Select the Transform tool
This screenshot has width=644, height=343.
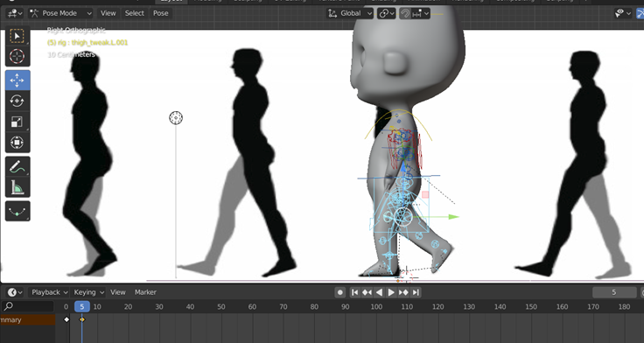click(x=17, y=143)
